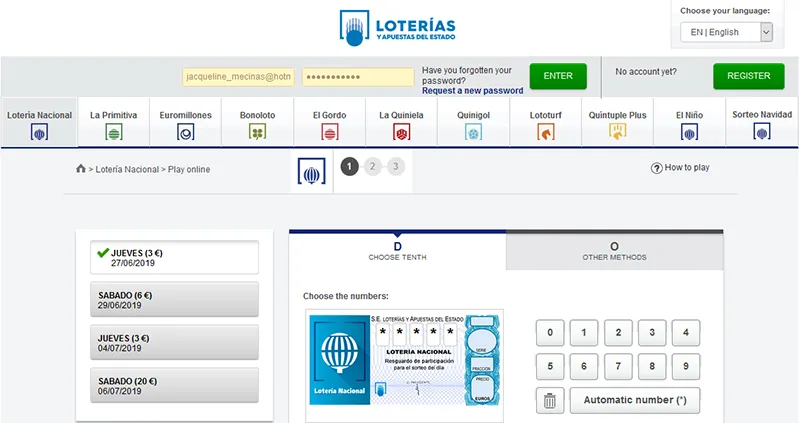
Task: Tap digit 4 on the keypad
Action: [x=686, y=333]
